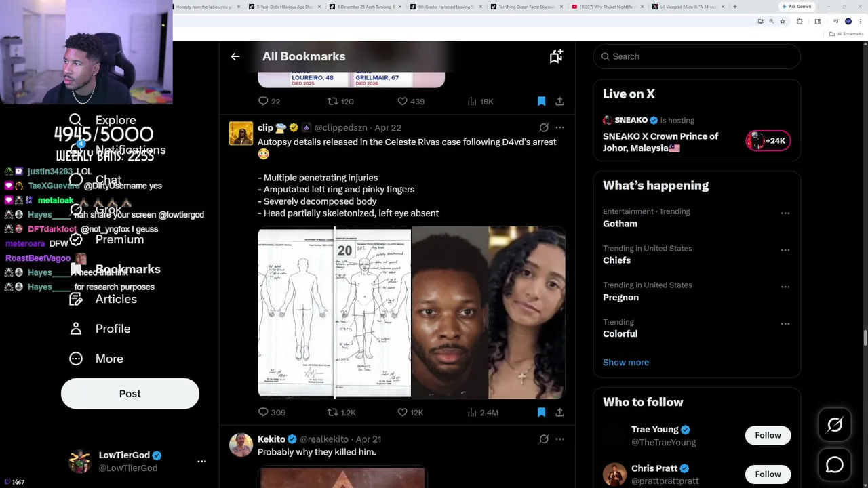Image resolution: width=868 pixels, height=488 pixels.
Task: Open clip's profile avatar
Action: pos(241,134)
